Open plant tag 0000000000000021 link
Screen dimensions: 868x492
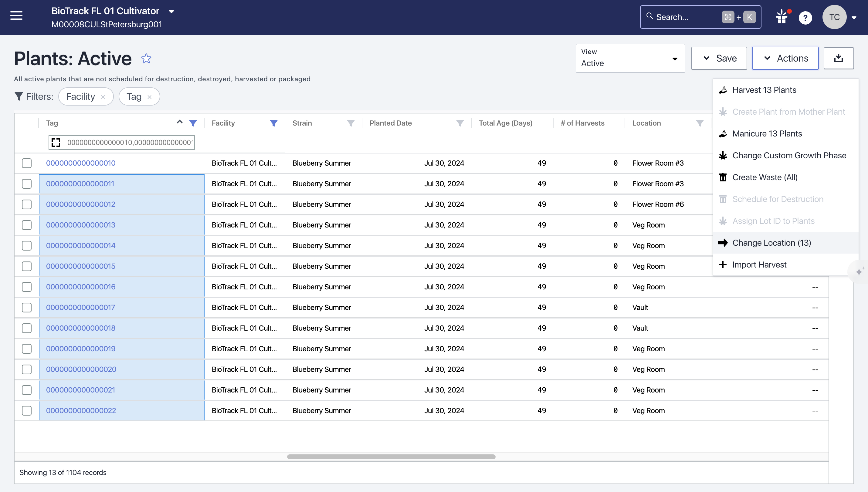tap(80, 390)
